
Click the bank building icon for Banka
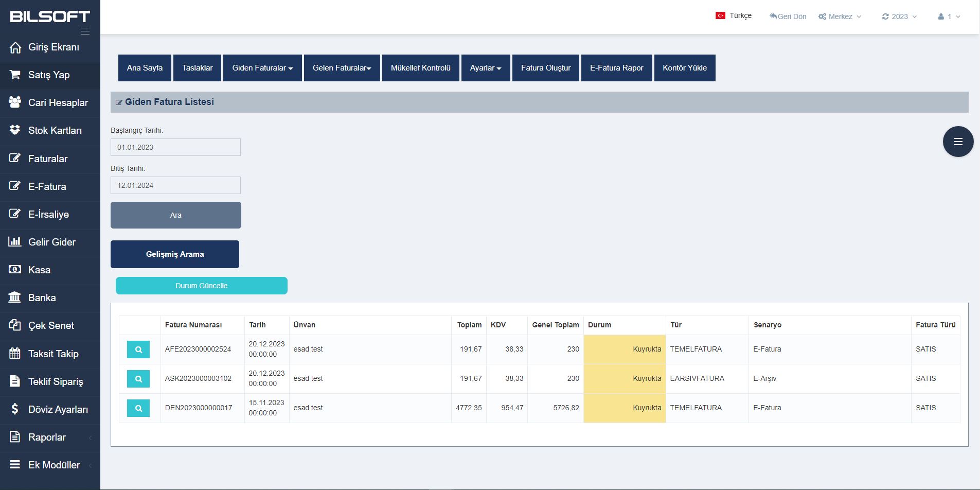[15, 297]
